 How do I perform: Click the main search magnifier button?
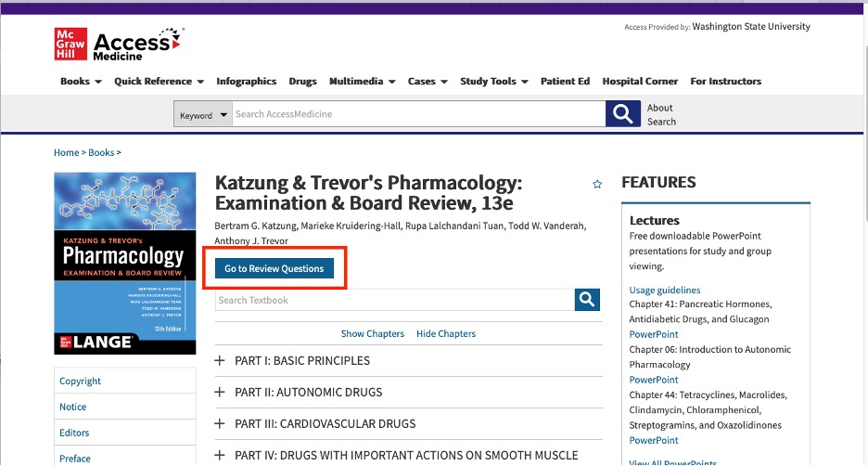tap(623, 113)
